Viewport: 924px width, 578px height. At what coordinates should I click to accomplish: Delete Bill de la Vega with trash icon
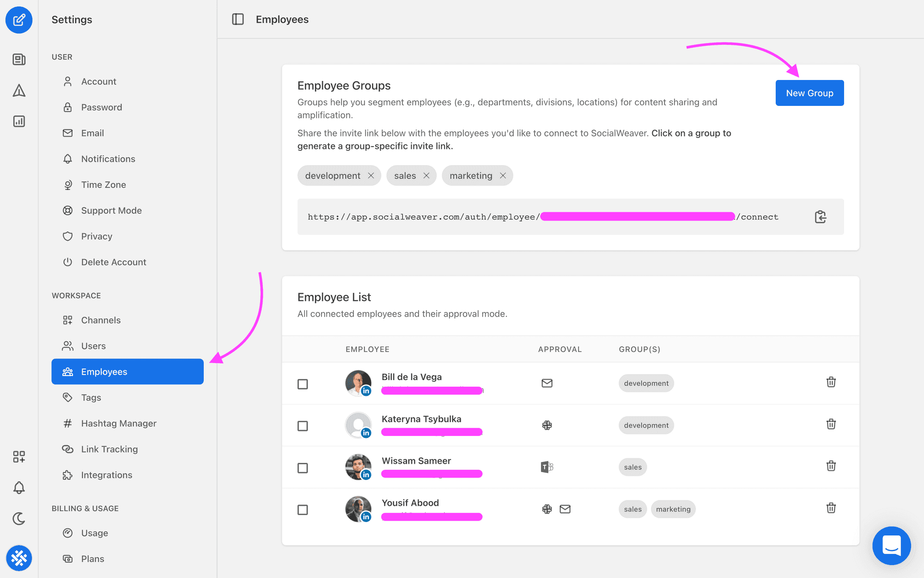831,382
